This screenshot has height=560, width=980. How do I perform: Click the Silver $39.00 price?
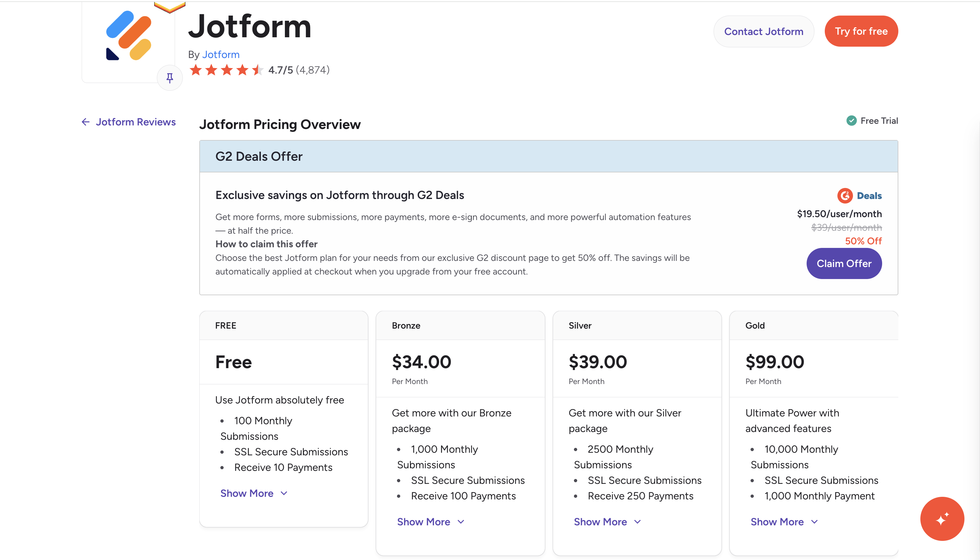(598, 362)
